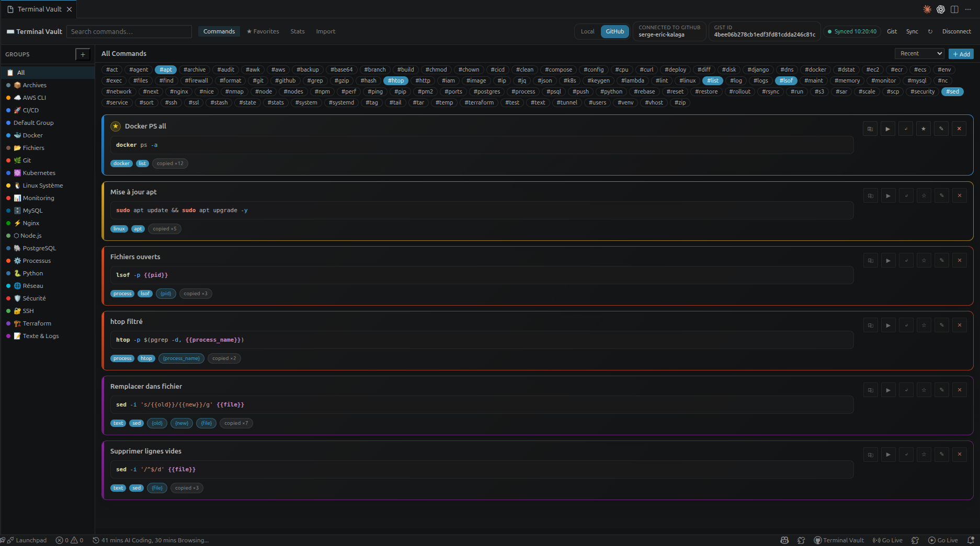
Task: Switch to the GitHub storage mode
Action: click(615, 31)
